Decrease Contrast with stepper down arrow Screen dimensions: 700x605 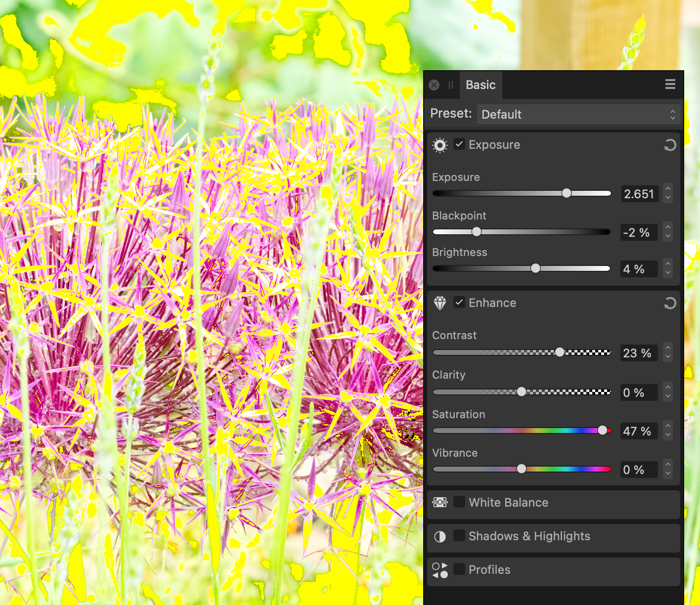[x=668, y=357]
